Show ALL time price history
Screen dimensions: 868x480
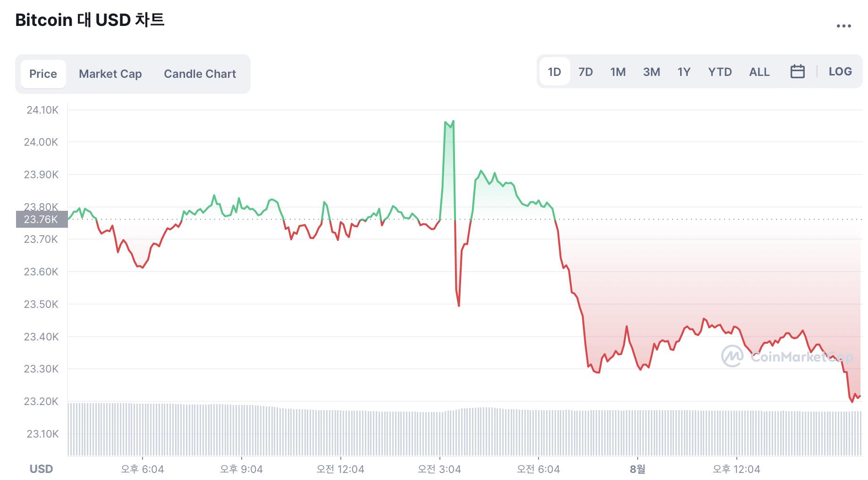[x=759, y=72]
